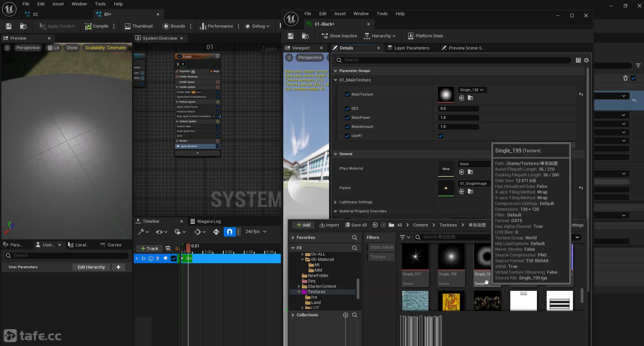The image size is (644, 346).
Task: Click the Scalability: Cinematic button
Action: point(105,48)
